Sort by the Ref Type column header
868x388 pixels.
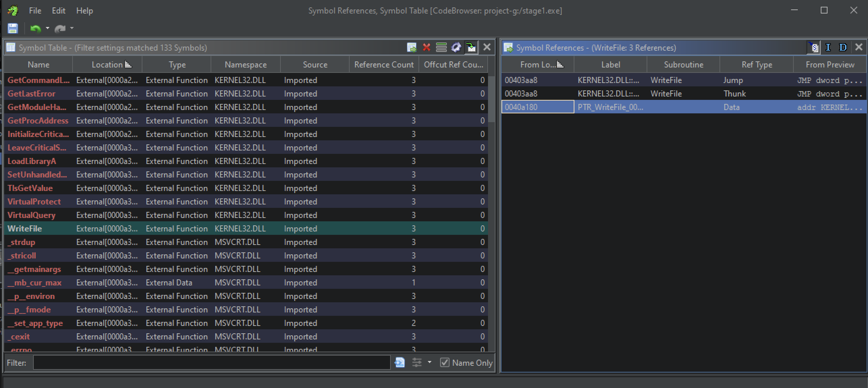point(757,64)
